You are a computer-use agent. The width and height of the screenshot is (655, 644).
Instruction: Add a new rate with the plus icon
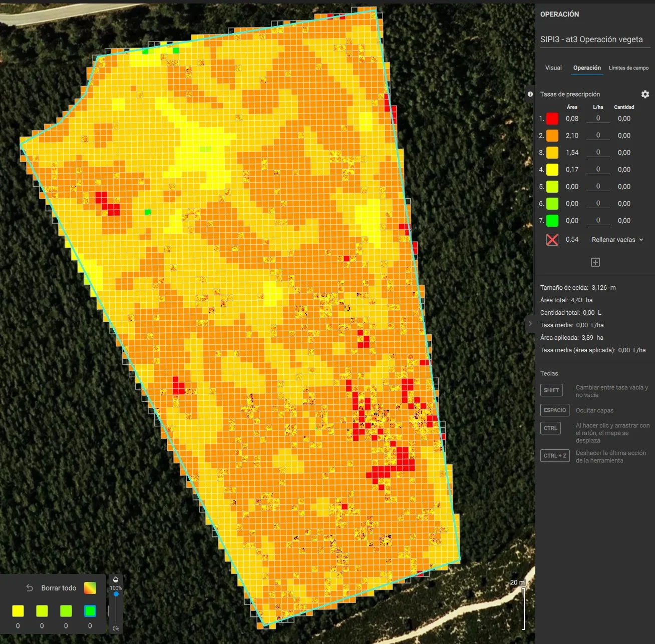point(595,262)
